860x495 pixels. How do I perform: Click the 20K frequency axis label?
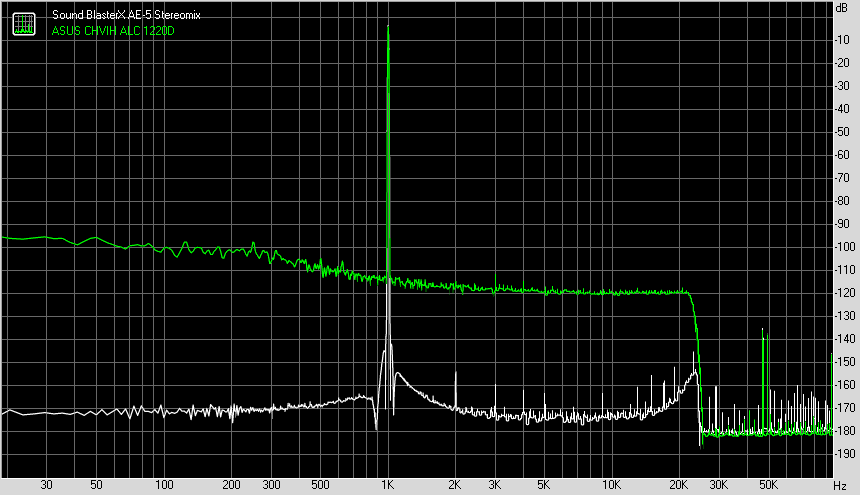point(678,485)
